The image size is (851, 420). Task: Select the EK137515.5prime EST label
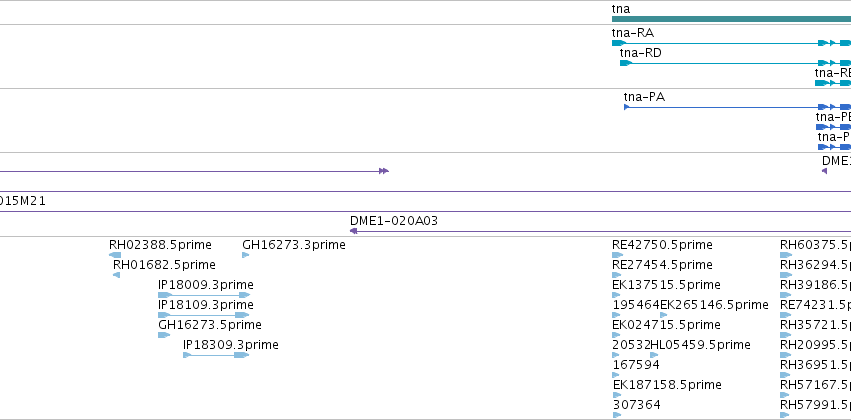[x=666, y=285]
